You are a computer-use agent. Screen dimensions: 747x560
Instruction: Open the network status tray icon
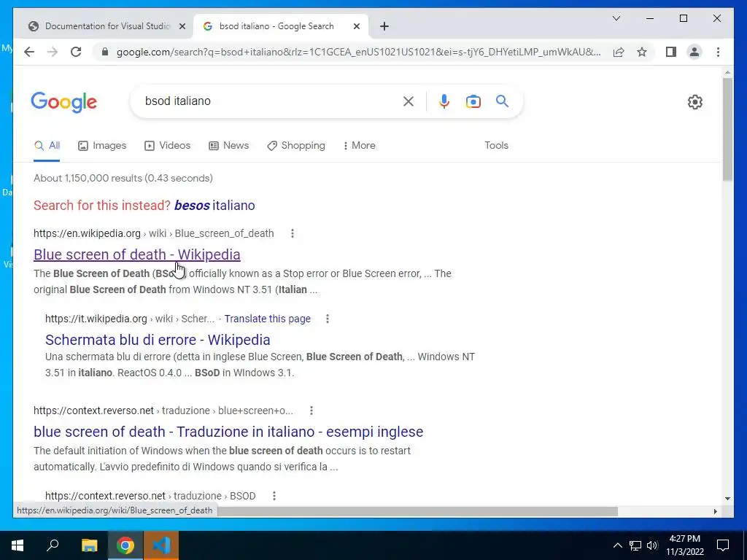click(x=635, y=545)
